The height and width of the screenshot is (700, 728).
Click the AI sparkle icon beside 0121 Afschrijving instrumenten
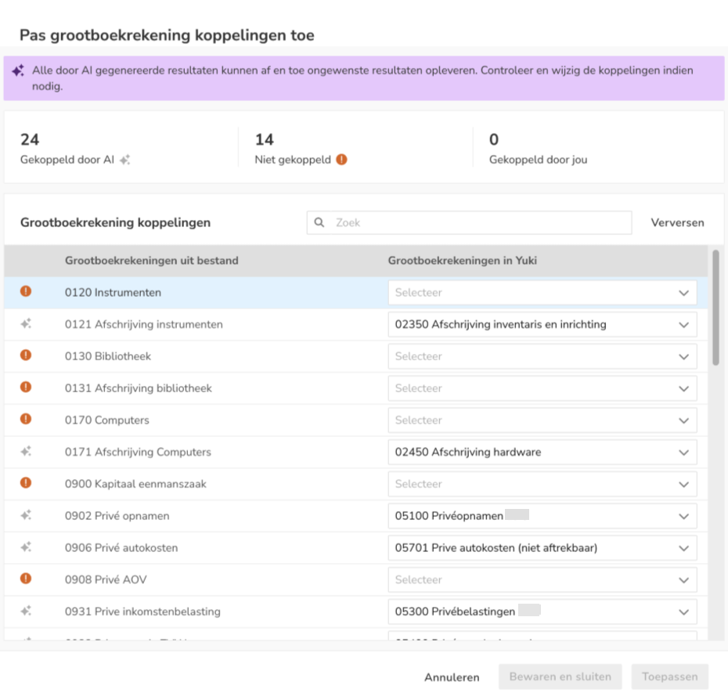(26, 324)
